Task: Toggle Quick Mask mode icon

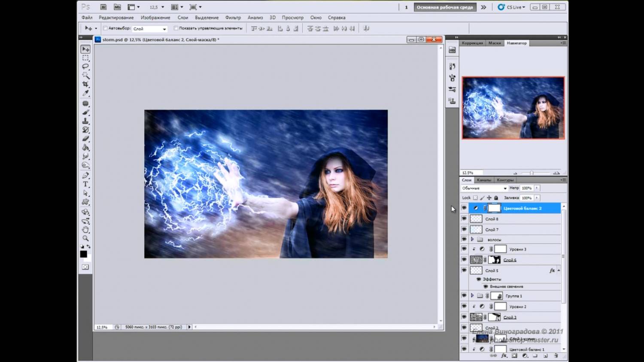Action: tap(85, 267)
